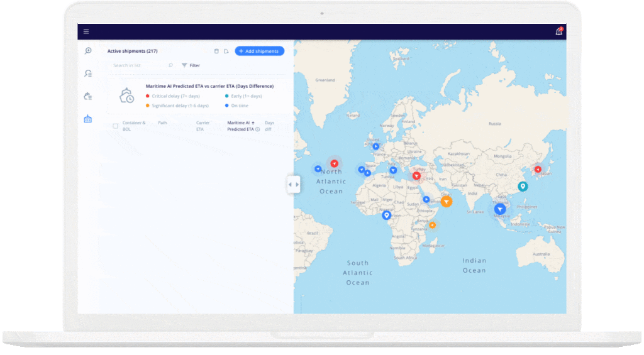The image size is (644, 355).
Task: Click the magnifier-plus search icon in the sidebar
Action: click(88, 51)
